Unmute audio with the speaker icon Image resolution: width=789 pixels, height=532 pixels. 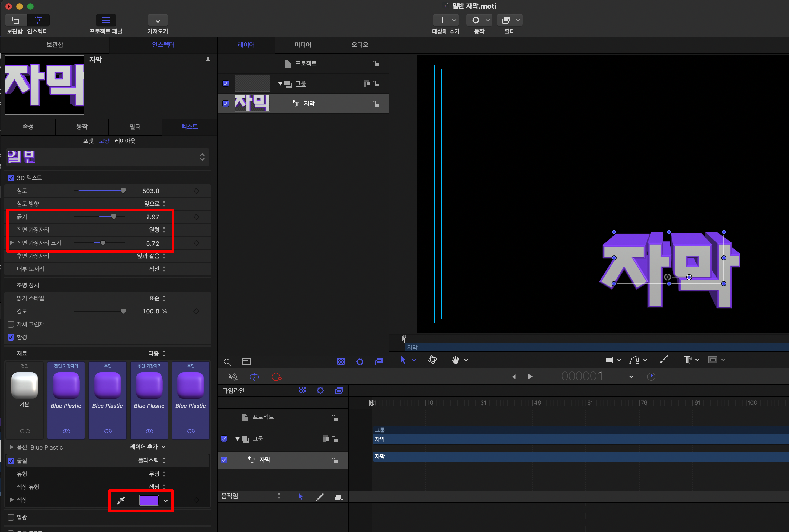point(233,377)
